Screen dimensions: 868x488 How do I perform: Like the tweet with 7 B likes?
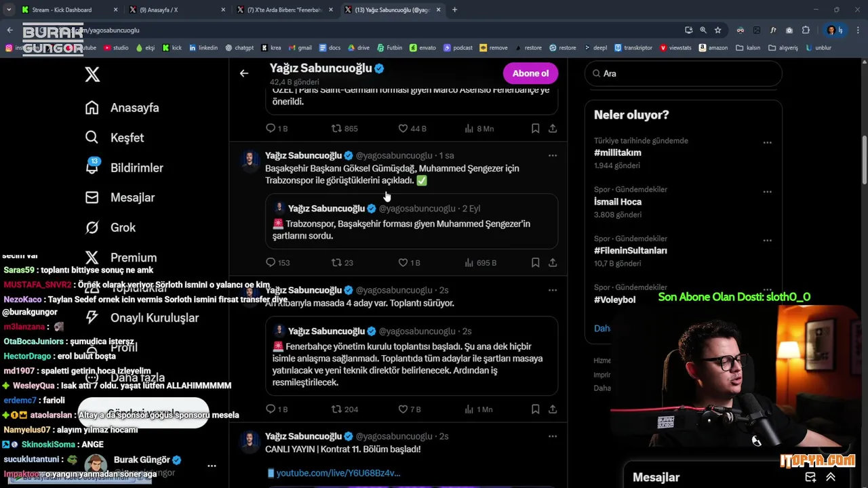pos(409,409)
